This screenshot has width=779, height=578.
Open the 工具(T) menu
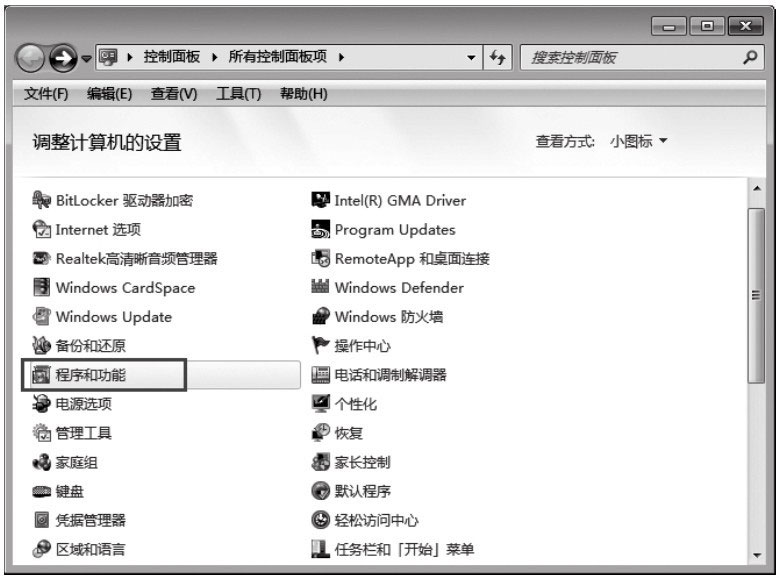[x=238, y=94]
